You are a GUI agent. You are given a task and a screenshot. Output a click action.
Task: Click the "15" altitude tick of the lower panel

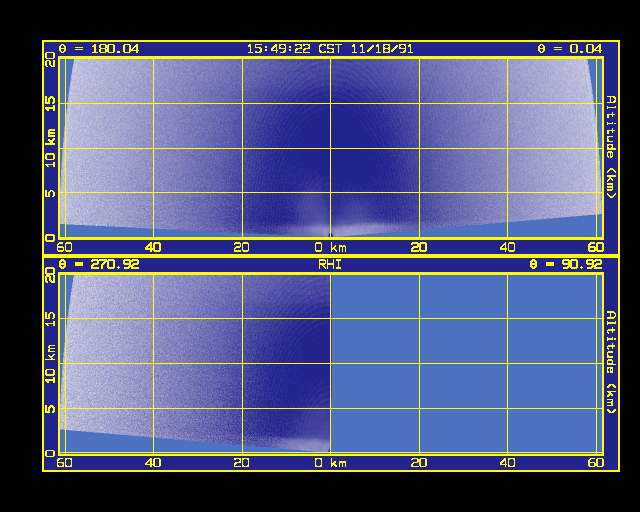click(50, 319)
